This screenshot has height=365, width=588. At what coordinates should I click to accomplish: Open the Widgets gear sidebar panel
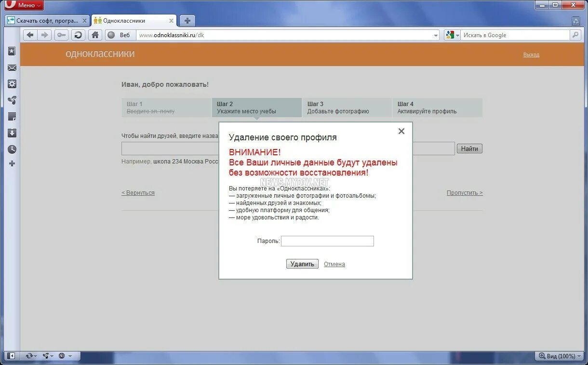click(x=12, y=84)
